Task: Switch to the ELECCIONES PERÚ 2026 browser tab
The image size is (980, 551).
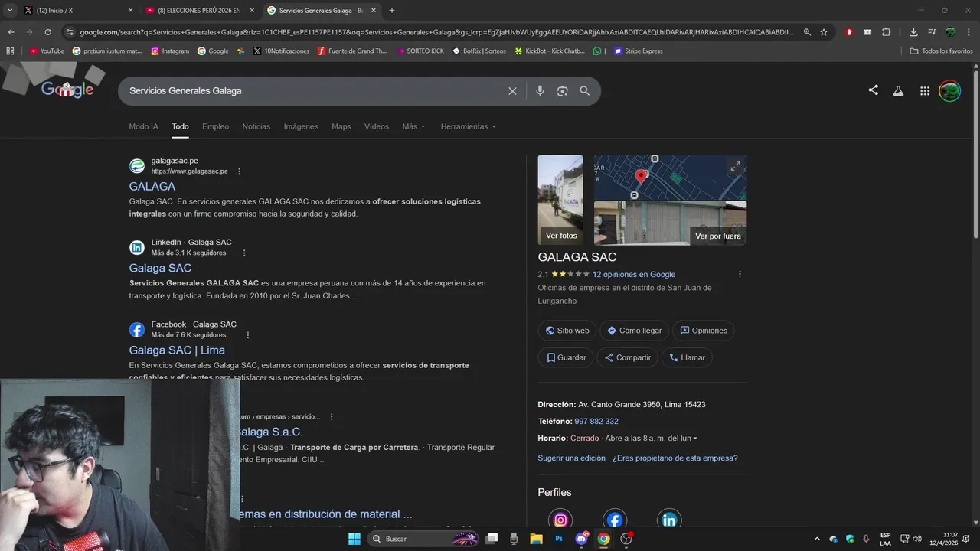Action: (x=201, y=11)
